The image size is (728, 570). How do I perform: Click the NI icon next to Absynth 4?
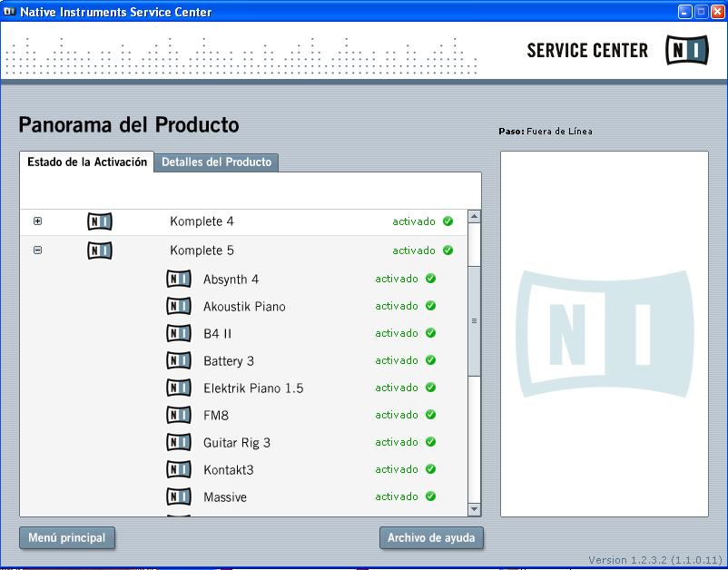(179, 279)
